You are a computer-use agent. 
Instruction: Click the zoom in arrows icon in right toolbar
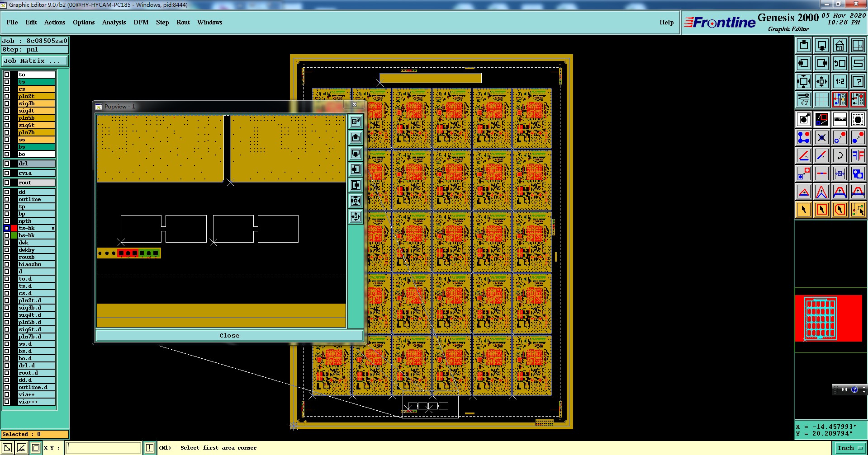click(804, 81)
